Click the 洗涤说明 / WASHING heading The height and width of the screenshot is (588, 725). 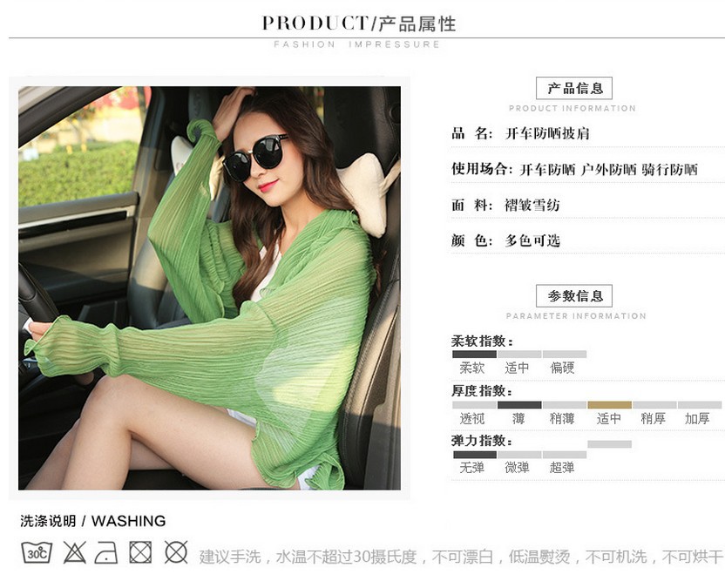click(93, 521)
